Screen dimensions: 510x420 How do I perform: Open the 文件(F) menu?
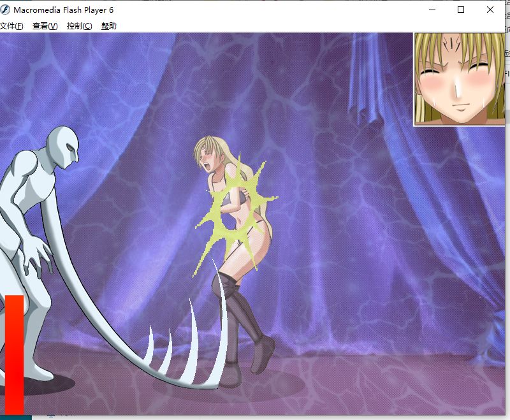pyautogui.click(x=11, y=26)
